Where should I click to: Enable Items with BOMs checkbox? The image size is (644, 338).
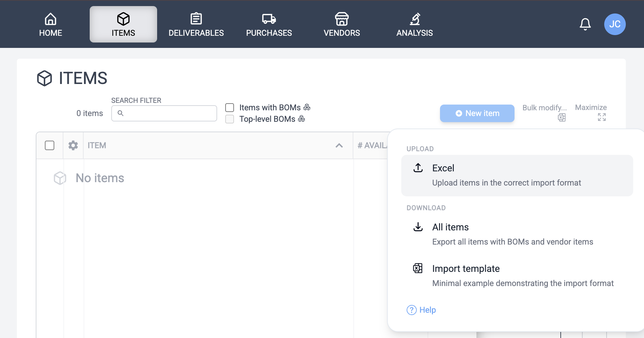click(x=230, y=108)
